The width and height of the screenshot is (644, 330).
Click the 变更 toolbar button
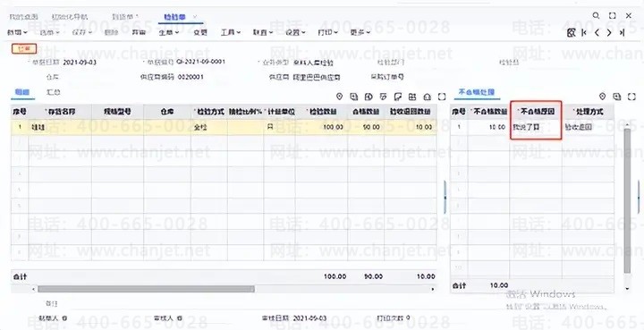click(200, 32)
